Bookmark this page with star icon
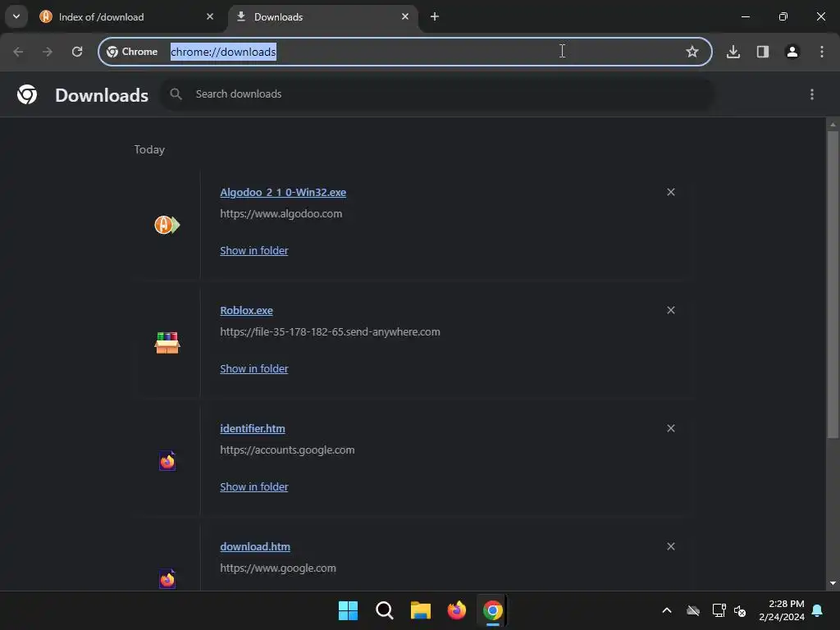Image resolution: width=840 pixels, height=630 pixels. [692, 52]
